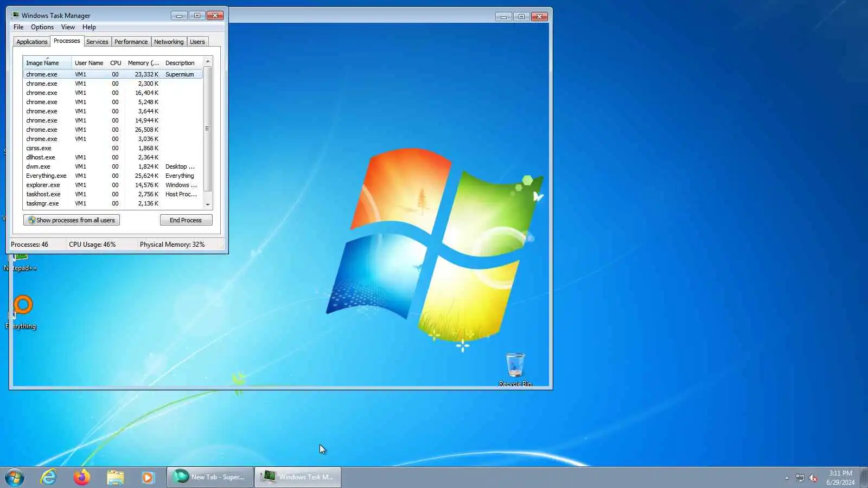Viewport: 868px width, 488px height.
Task: Switch to the Networking tab
Action: pos(169,42)
